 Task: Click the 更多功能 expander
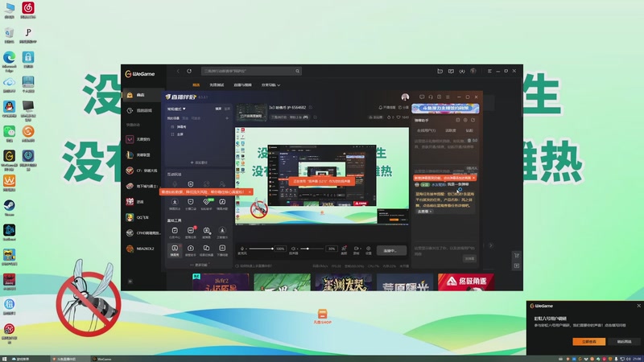click(199, 265)
